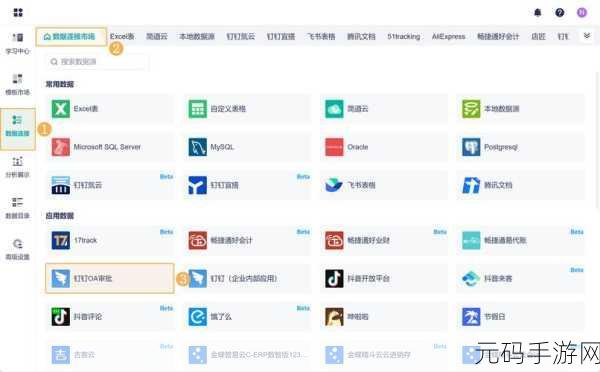Focus the 搜索数据源 search field
Image resolution: width=600 pixels, height=372 pixels.
(x=96, y=62)
